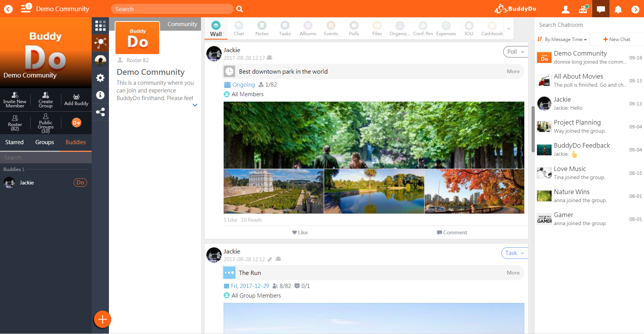
Task: Click Roster 82 link under community logo
Action: (x=133, y=60)
